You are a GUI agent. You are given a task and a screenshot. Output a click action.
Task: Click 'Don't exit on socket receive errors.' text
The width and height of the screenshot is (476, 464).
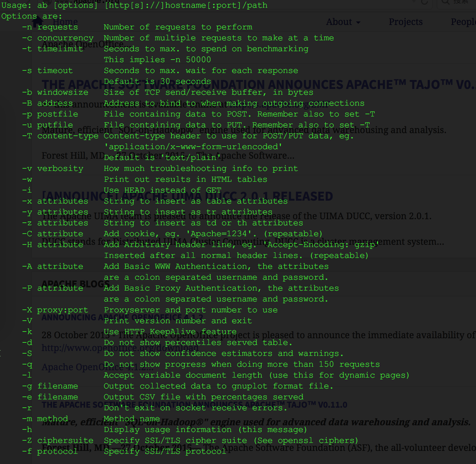(x=196, y=408)
